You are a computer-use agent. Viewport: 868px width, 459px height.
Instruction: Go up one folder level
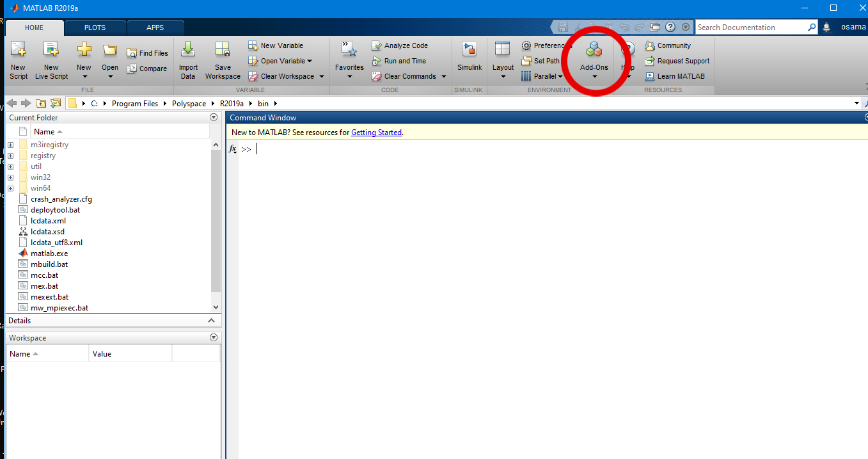click(x=41, y=103)
